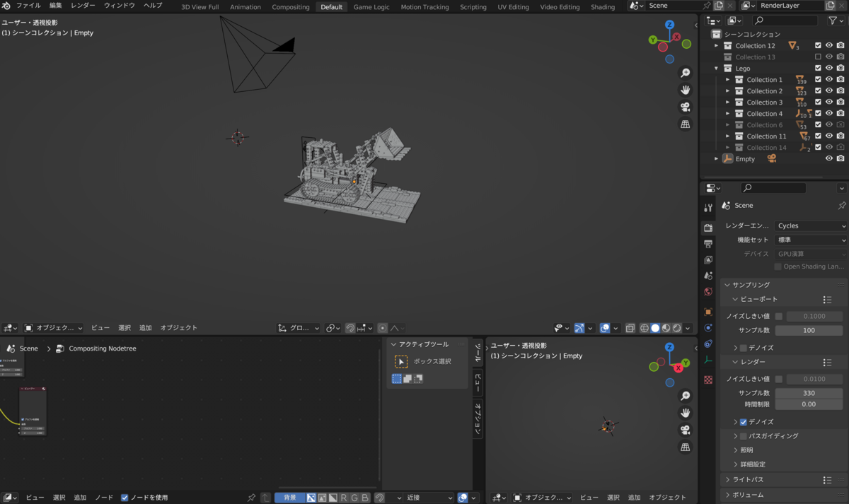Image resolution: width=849 pixels, height=504 pixels.
Task: Show the blue channel B in compositor backdrop
Action: coord(365,498)
